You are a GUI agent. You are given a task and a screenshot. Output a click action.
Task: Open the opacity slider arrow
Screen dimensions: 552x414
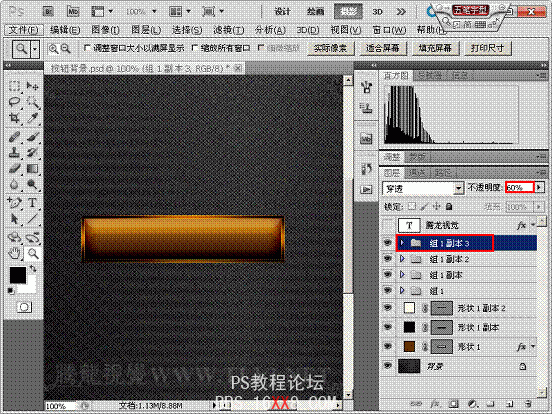click(539, 187)
